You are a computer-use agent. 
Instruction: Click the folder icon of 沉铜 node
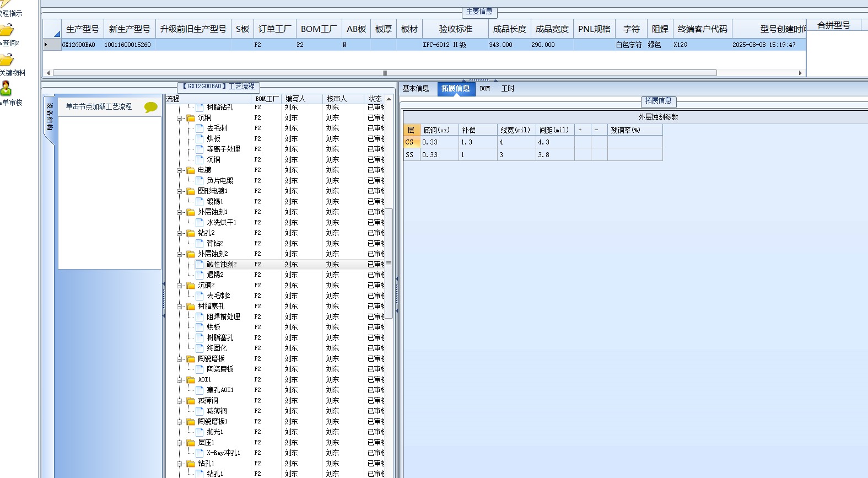point(191,118)
